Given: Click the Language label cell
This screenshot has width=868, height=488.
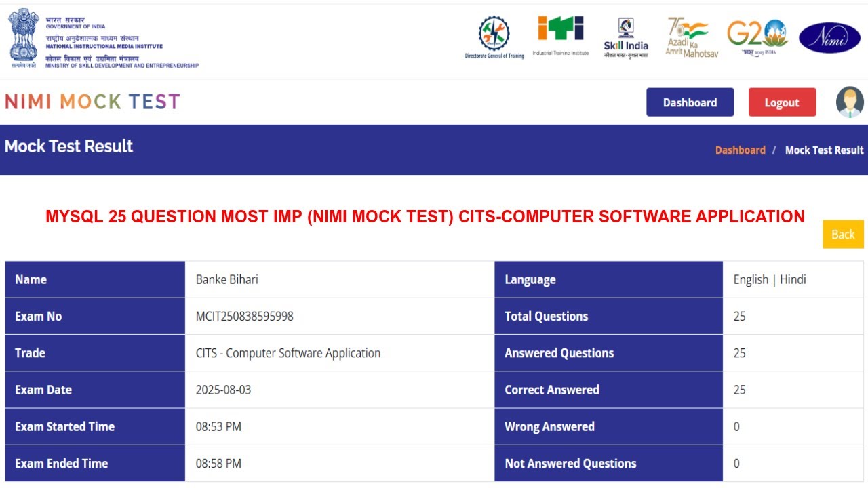Looking at the screenshot, I should (x=609, y=279).
